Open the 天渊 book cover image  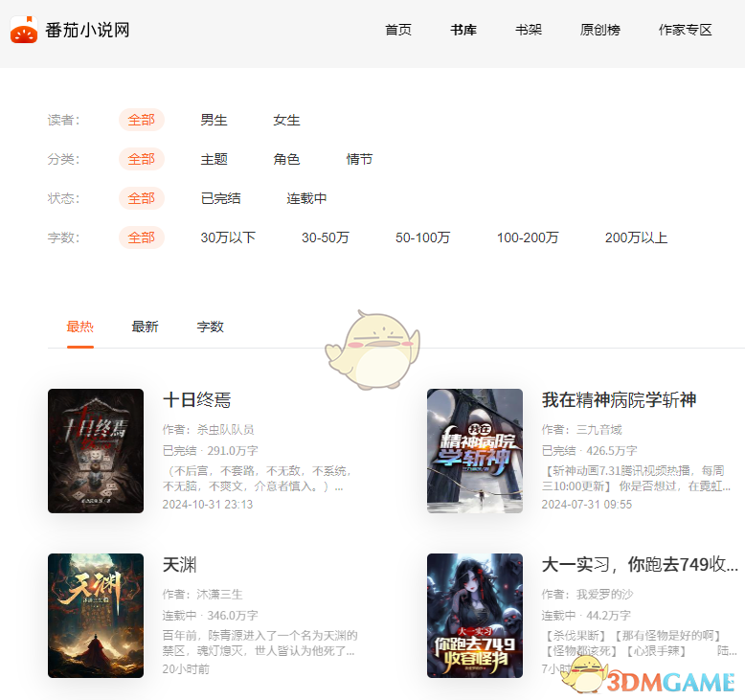click(x=96, y=616)
